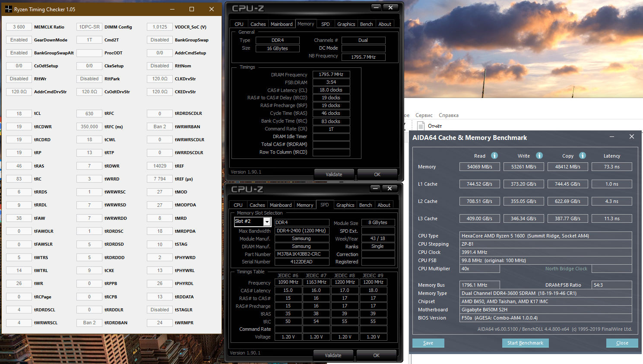Viewport: 643px width, 364px height.
Task: Click Validate in the upper CPU-Z window
Action: (x=334, y=174)
